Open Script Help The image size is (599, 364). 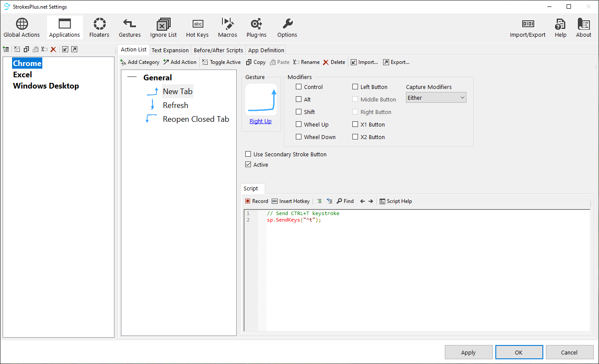tap(396, 201)
